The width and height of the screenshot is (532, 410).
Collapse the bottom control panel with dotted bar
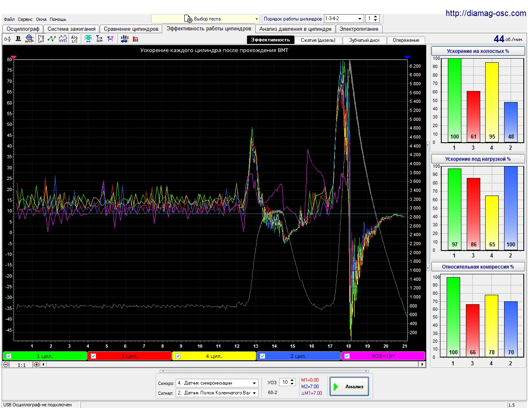point(264,371)
